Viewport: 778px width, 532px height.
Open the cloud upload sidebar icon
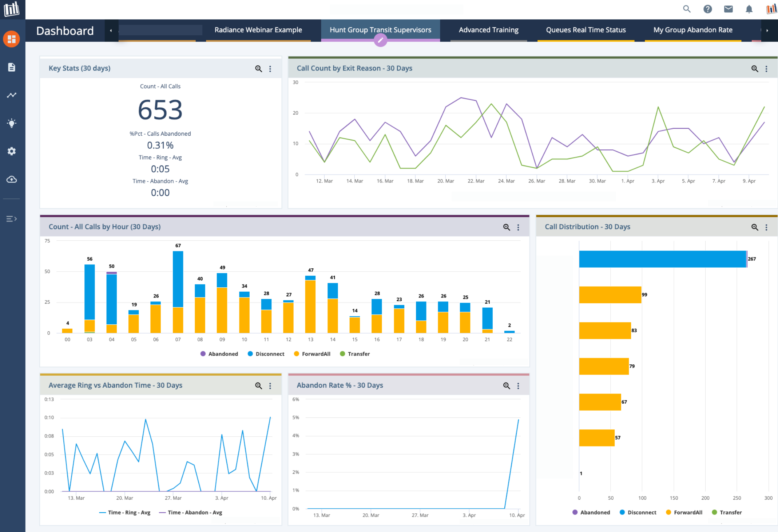[x=12, y=179]
